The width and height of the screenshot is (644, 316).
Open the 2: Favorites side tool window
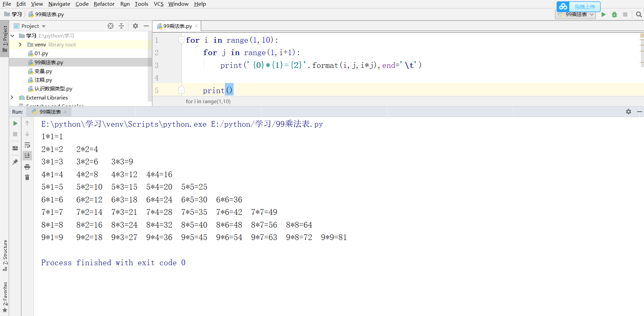(5, 297)
